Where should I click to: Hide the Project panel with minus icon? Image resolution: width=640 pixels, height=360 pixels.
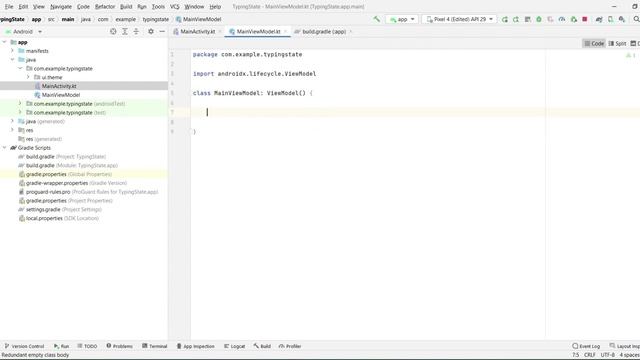(x=162, y=31)
